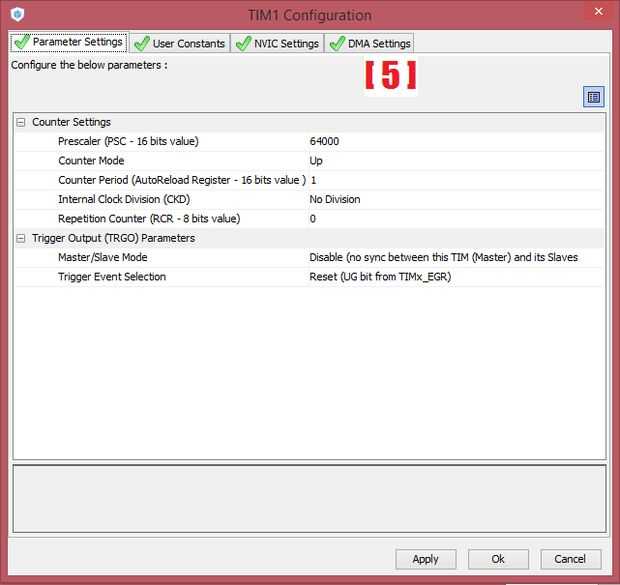Image resolution: width=620 pixels, height=585 pixels.
Task: Select the Counter Period (AutoReload Register) label
Action: click(181, 180)
